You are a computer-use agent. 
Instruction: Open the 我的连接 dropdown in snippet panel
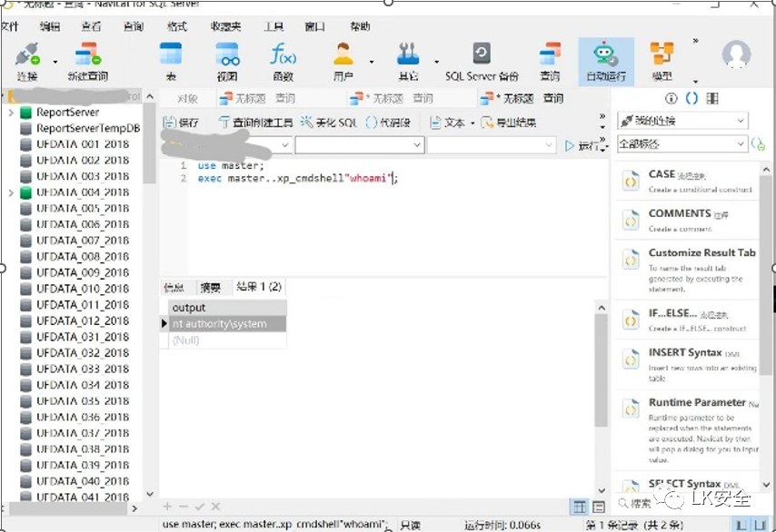(683, 121)
